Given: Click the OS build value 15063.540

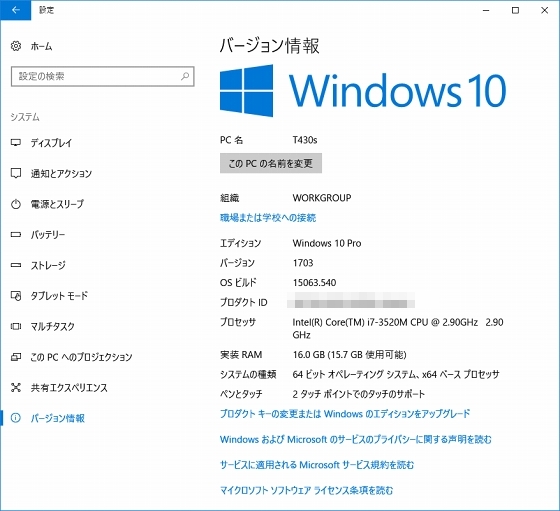Looking at the screenshot, I should (314, 282).
